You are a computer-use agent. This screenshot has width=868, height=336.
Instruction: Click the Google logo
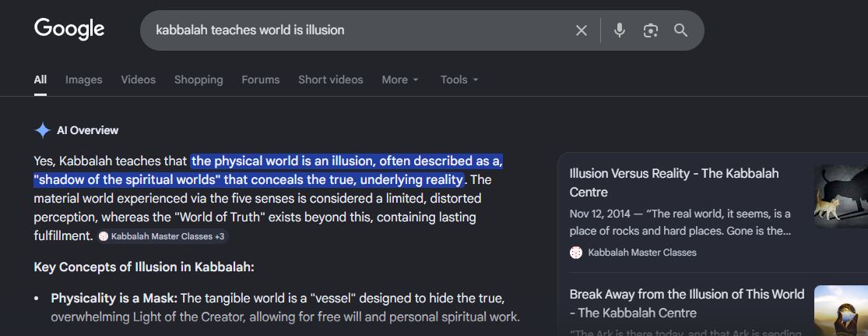(x=69, y=30)
